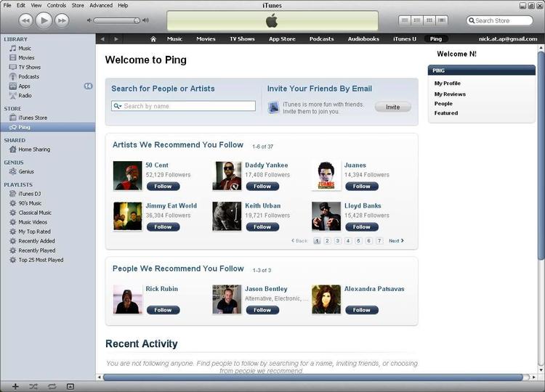This screenshot has width=545, height=392.
Task: Toggle shuffle in the bottom bar
Action: click(33, 386)
